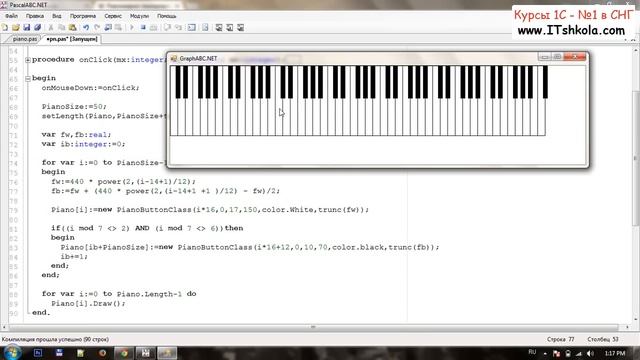This screenshot has height=360, width=640.
Task: Open Photoshop from the taskbar
Action: pyautogui.click(x=38, y=353)
